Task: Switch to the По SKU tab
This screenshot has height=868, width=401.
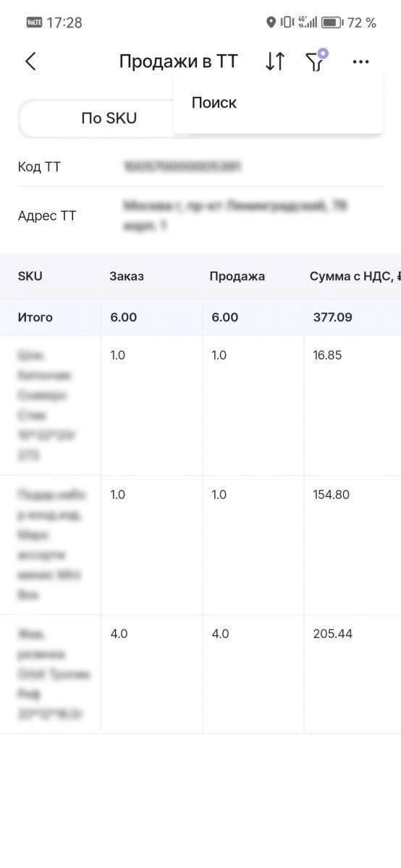Action: point(109,118)
